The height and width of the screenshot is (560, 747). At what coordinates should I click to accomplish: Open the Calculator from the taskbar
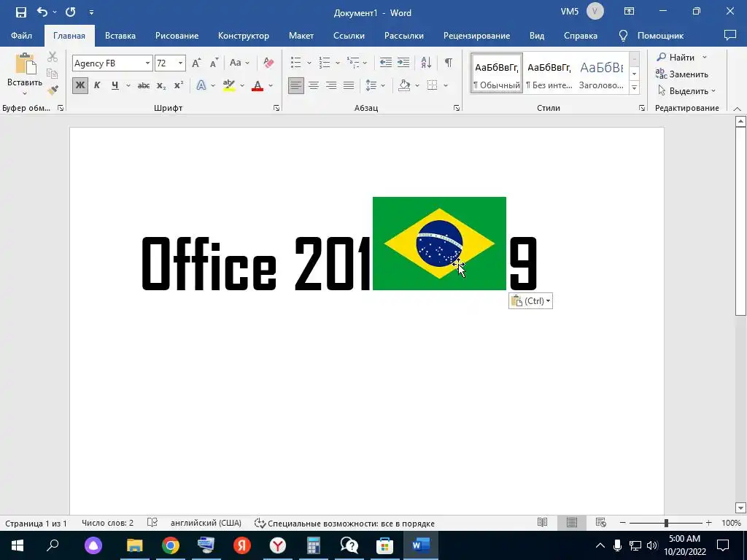[x=314, y=545]
